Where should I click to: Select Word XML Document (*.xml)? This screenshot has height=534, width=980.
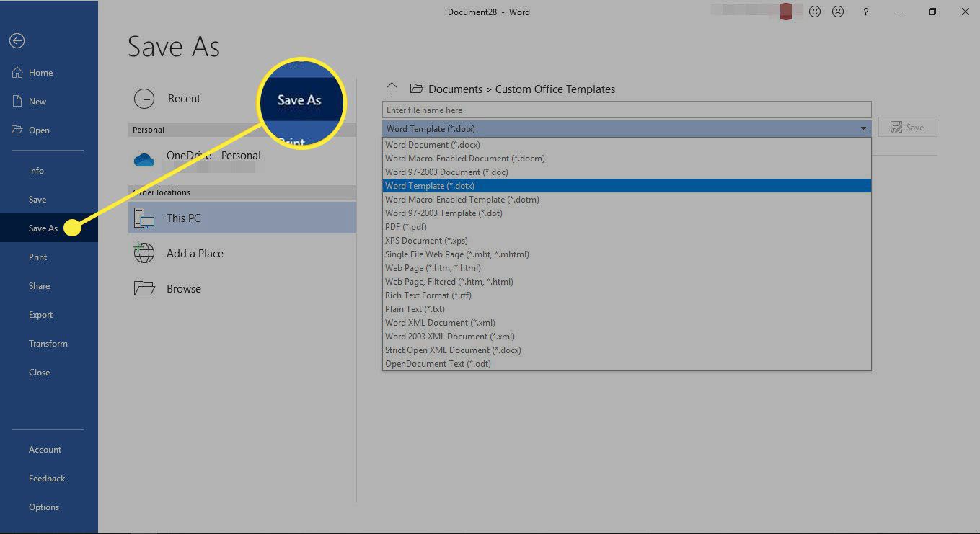(627, 323)
